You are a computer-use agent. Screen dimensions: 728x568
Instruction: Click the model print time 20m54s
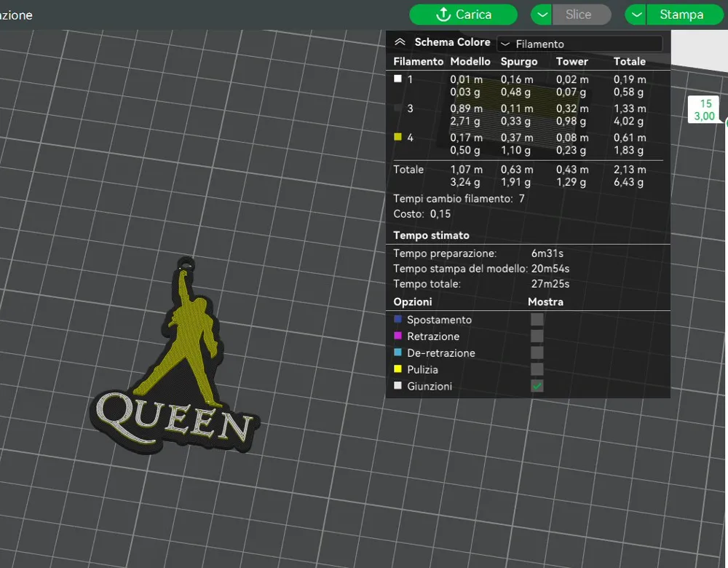pyautogui.click(x=550, y=269)
